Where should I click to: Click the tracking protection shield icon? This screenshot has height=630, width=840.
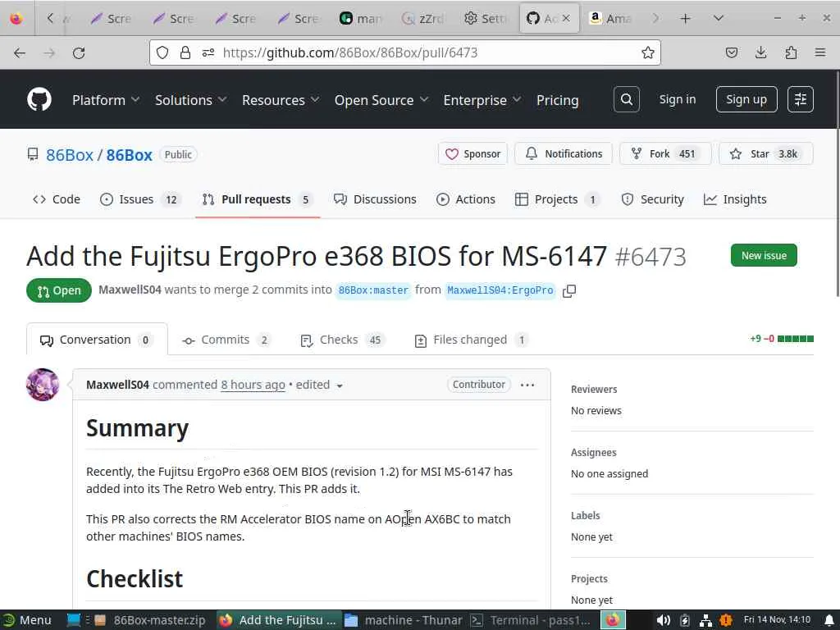coord(162,52)
